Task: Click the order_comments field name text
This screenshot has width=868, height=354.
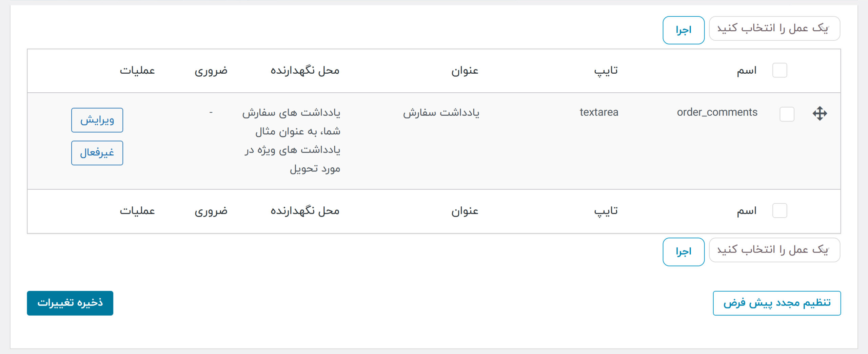Action: [717, 112]
